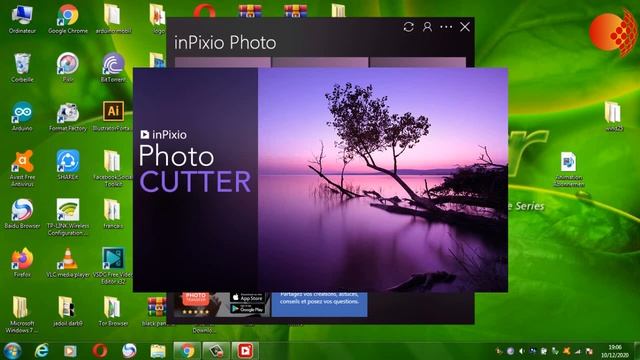Select the black pan WinRAR archive icon

157,311
